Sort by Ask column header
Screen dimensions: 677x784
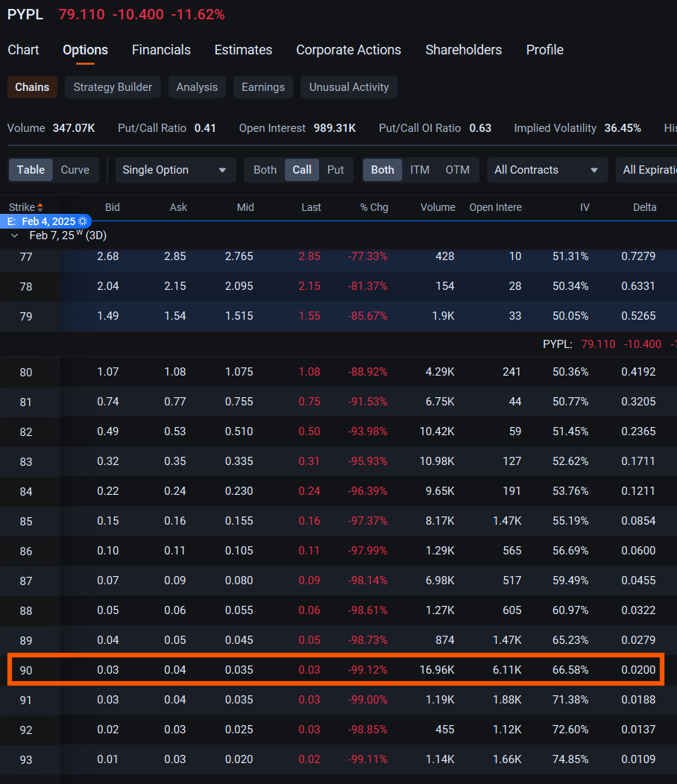pos(178,207)
